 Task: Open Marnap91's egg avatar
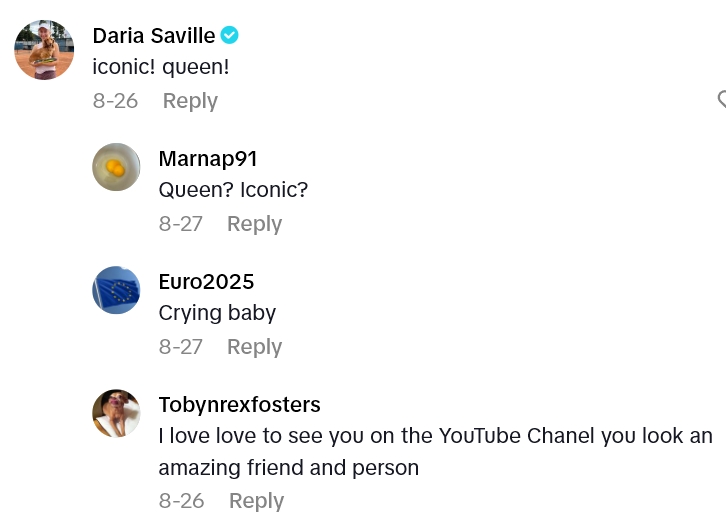116,167
